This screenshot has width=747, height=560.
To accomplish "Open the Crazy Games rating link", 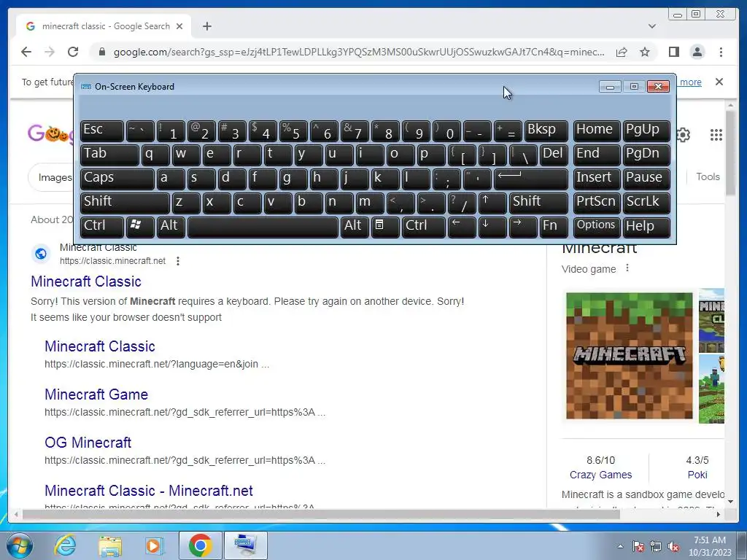I will [x=601, y=475].
